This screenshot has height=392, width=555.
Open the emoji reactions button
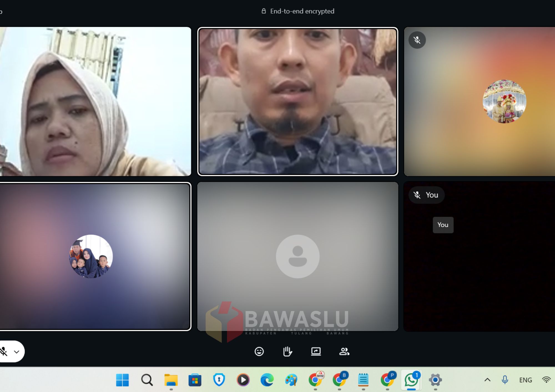click(259, 352)
